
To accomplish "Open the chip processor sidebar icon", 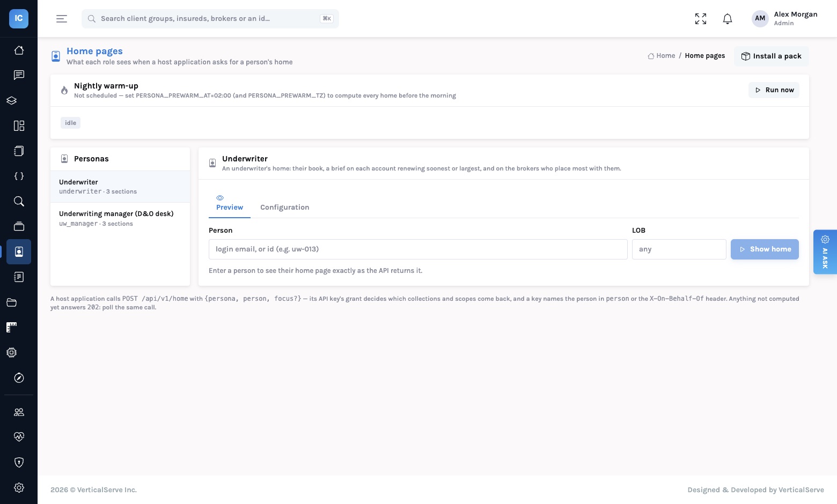I will (12, 352).
